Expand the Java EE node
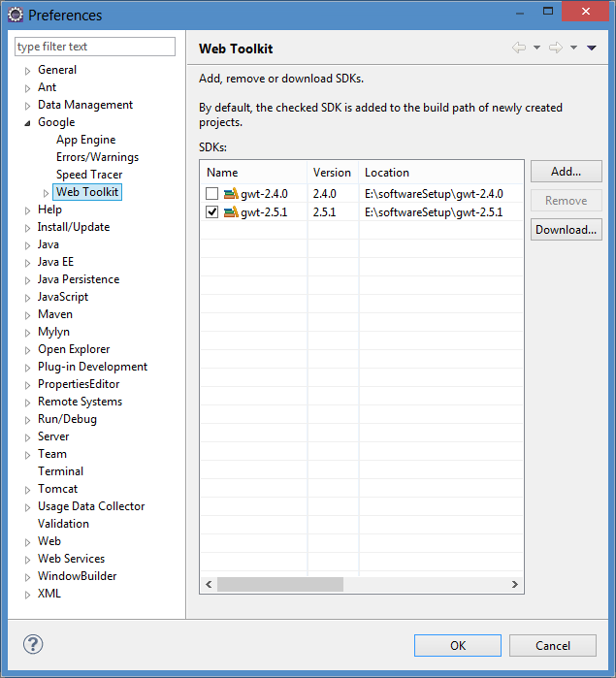 click(x=28, y=263)
